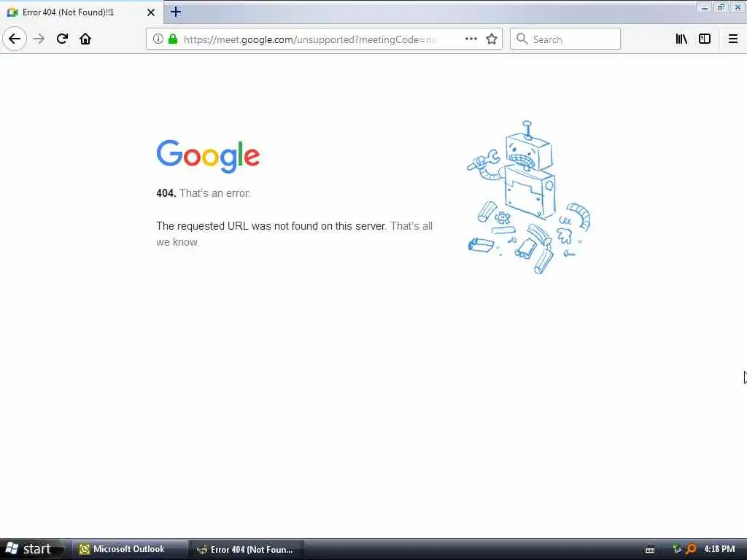Click the 4:18 PM clock
The image size is (747, 560).
[719, 549]
